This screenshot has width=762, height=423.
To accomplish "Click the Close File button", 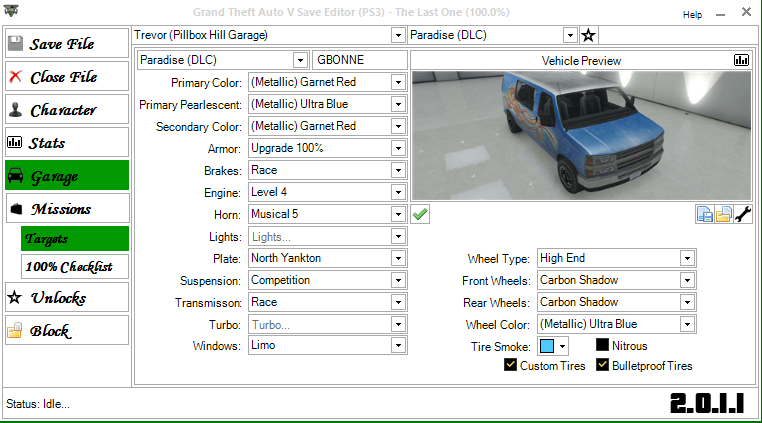I will click(x=67, y=76).
